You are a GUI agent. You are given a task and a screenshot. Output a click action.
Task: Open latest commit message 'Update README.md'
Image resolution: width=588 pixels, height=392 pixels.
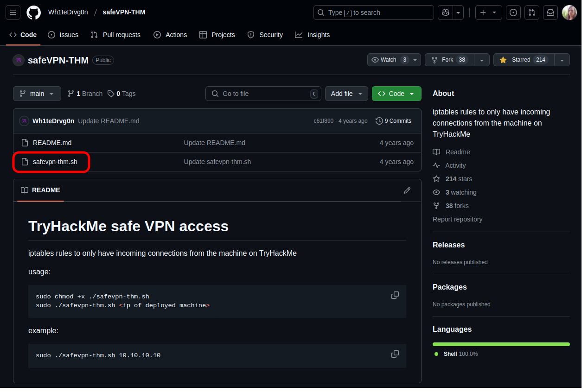point(109,121)
